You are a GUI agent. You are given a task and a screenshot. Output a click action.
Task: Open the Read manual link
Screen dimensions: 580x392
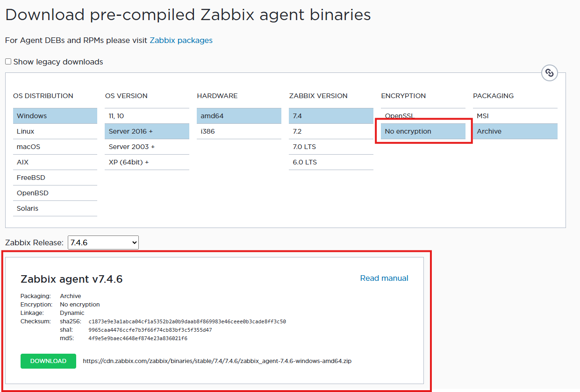[x=384, y=278]
